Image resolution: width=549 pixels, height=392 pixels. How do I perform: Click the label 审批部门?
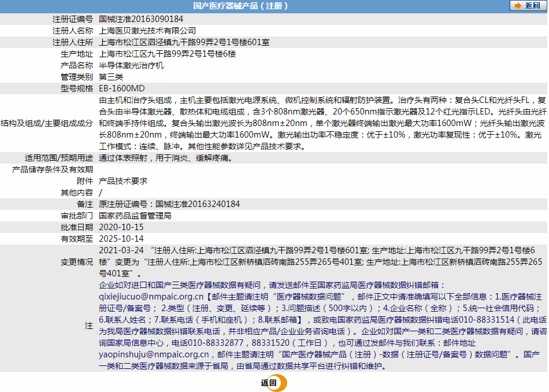pyautogui.click(x=77, y=216)
